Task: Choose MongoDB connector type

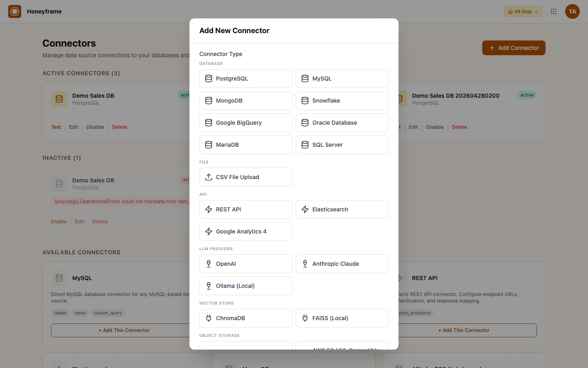Action: (x=246, y=101)
